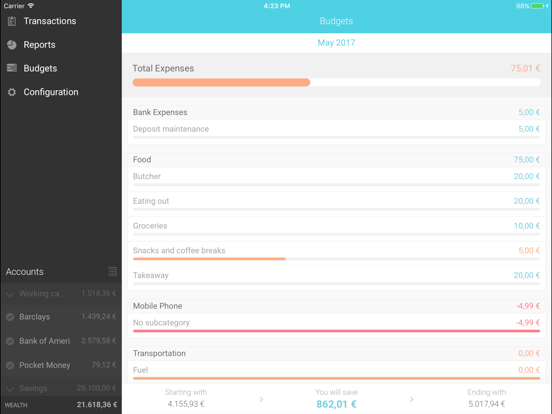The height and width of the screenshot is (414, 552).
Task: Click Snacks and coffee breaks progress bar
Action: pyautogui.click(x=336, y=259)
